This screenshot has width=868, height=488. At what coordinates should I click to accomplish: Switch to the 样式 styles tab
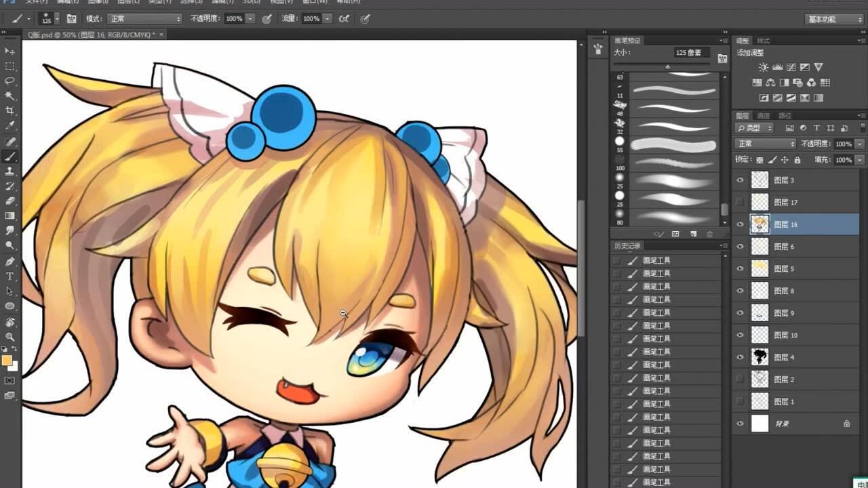764,41
